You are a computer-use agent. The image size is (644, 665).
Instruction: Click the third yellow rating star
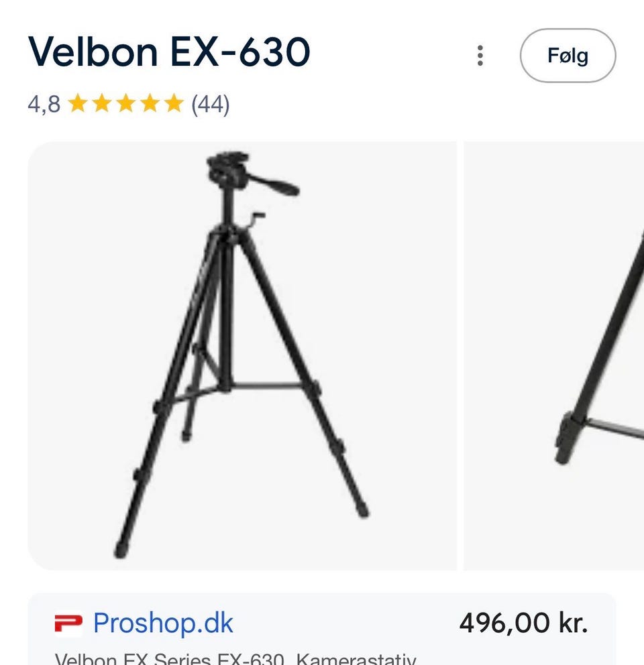(126, 103)
